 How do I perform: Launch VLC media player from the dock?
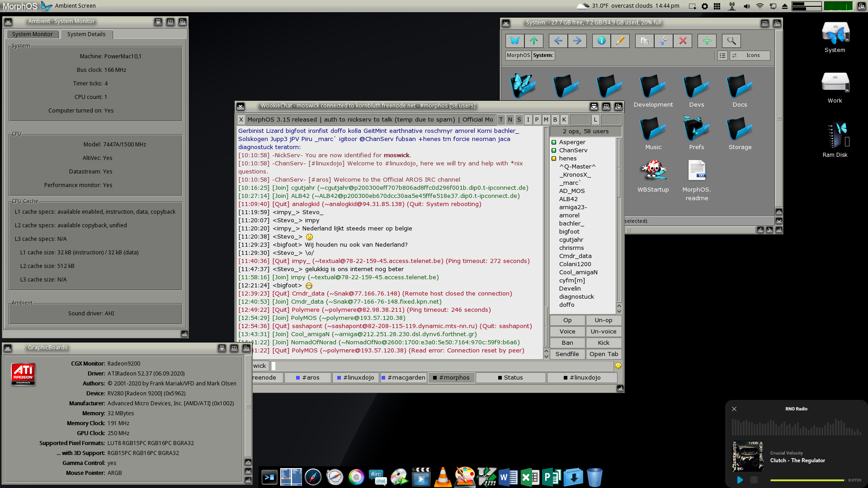coord(443,477)
